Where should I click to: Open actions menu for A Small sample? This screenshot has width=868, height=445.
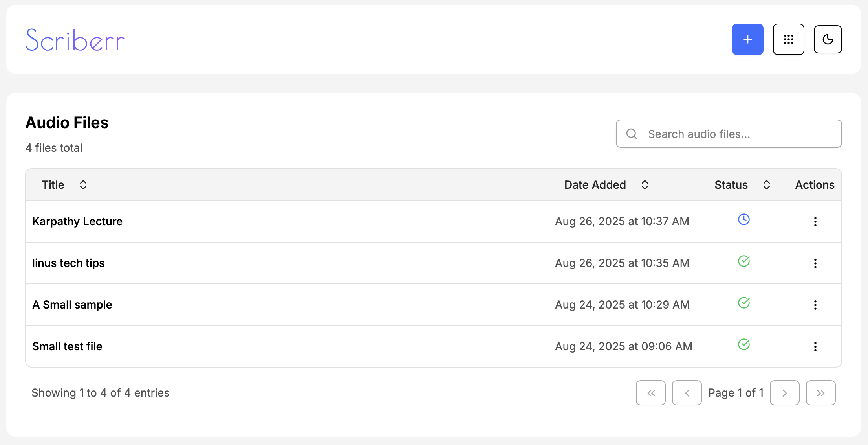815,305
